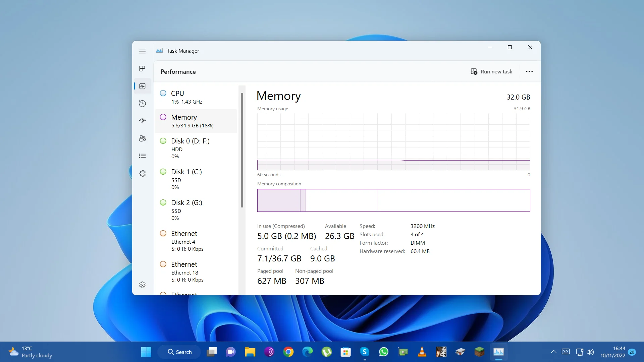Open the three-dot more options menu

click(x=529, y=71)
